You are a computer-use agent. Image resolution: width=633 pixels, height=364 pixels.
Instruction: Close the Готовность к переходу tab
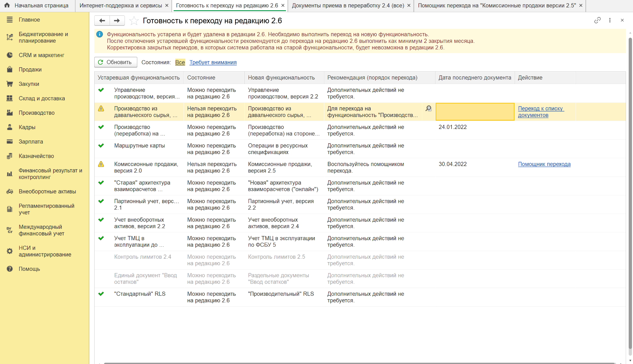pyautogui.click(x=283, y=6)
